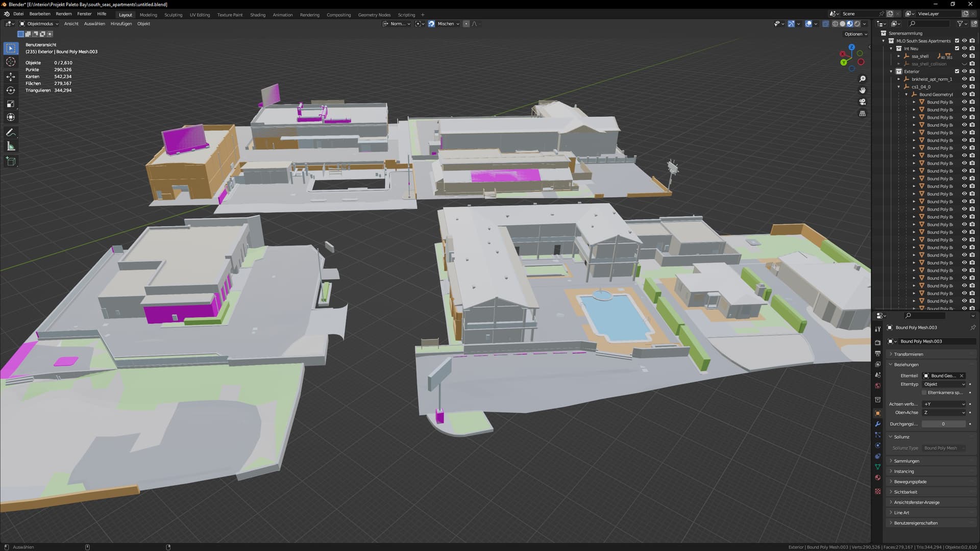Toggle the Int Neu collection checkbox
Screen dimensions: 980x551
pyautogui.click(x=957, y=48)
